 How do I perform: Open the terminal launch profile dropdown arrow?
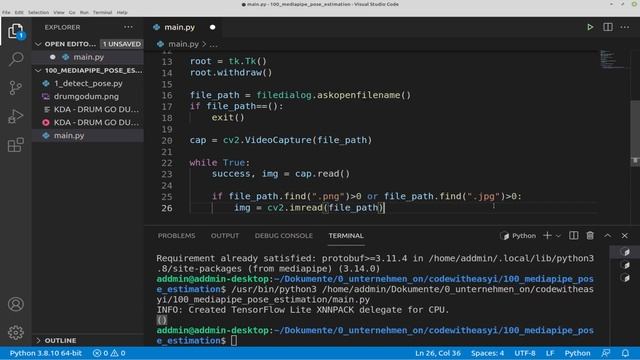558,236
